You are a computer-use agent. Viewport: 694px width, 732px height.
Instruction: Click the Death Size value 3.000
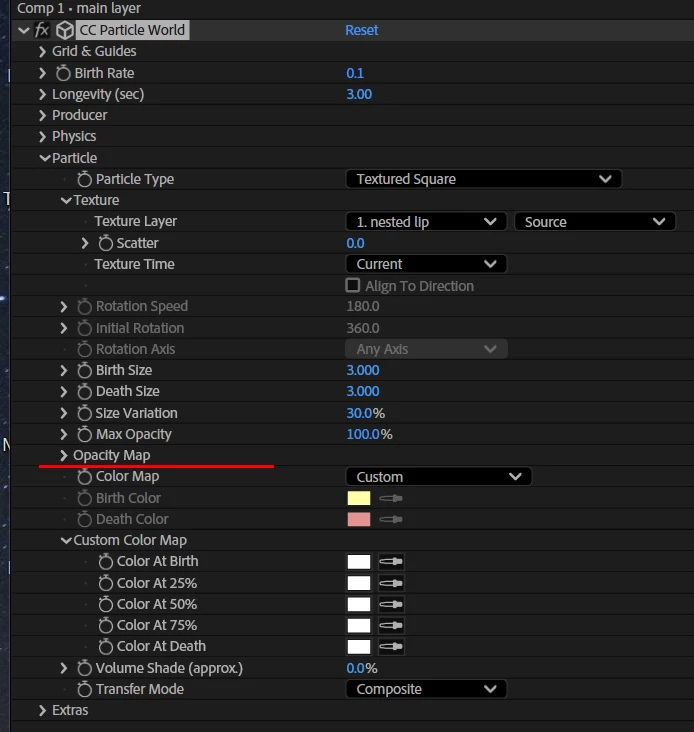click(363, 391)
